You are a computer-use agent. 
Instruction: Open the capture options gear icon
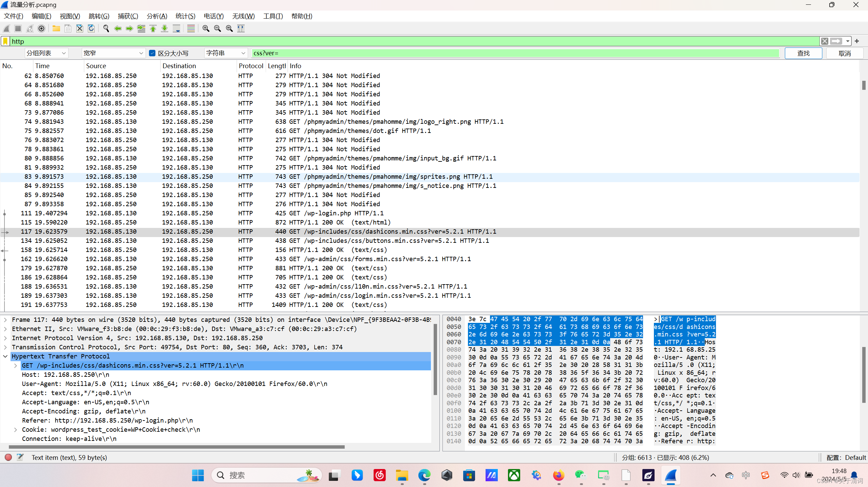[41, 28]
